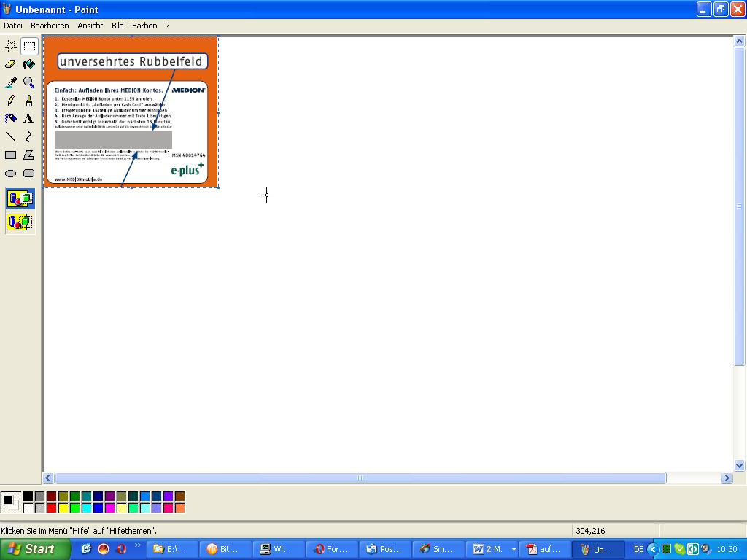
Task: Choose the yellow palette swatch
Action: (63, 508)
